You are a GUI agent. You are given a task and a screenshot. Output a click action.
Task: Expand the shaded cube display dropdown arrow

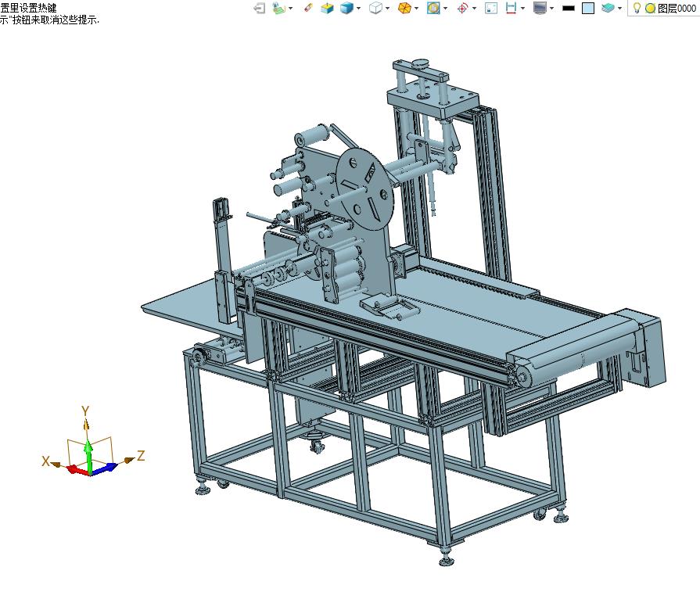pyautogui.click(x=358, y=8)
